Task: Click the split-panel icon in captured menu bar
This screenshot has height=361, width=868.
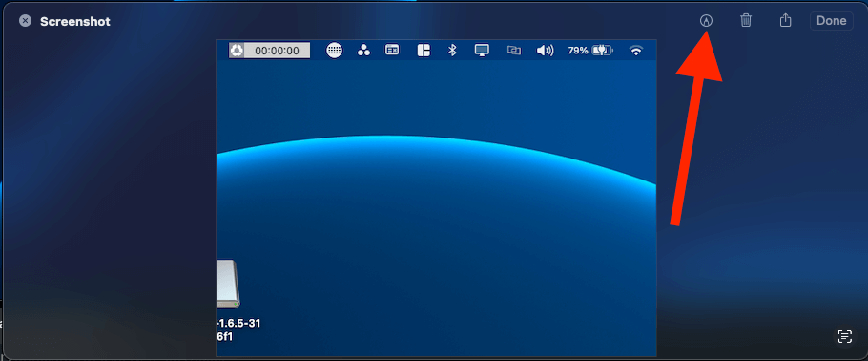Action: pos(424,51)
